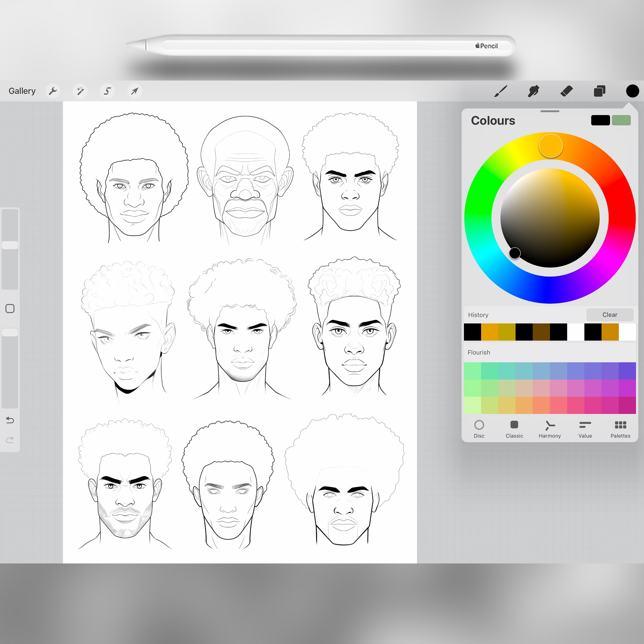Open the Actions wrench menu
Viewport: 644px width, 644px height.
pos(53,91)
